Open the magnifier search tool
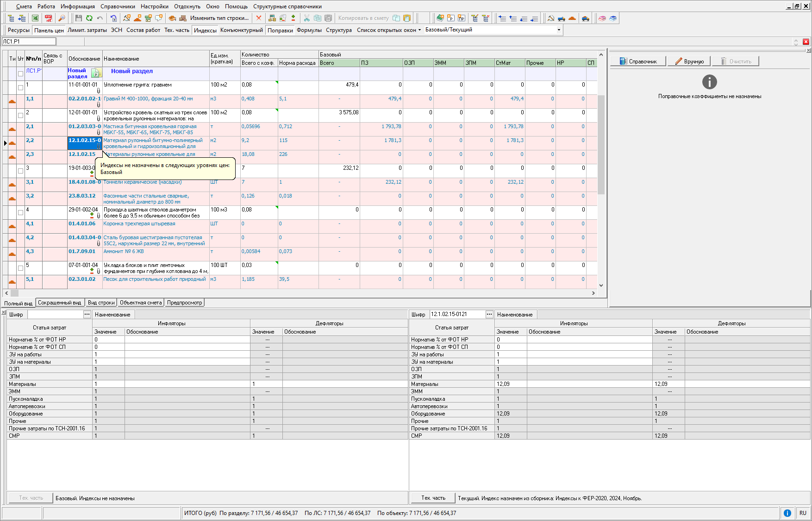 (x=61, y=18)
